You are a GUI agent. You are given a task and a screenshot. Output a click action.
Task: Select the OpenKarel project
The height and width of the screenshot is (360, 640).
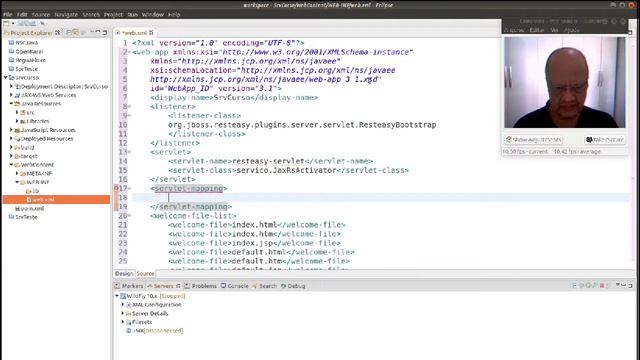tap(26, 51)
